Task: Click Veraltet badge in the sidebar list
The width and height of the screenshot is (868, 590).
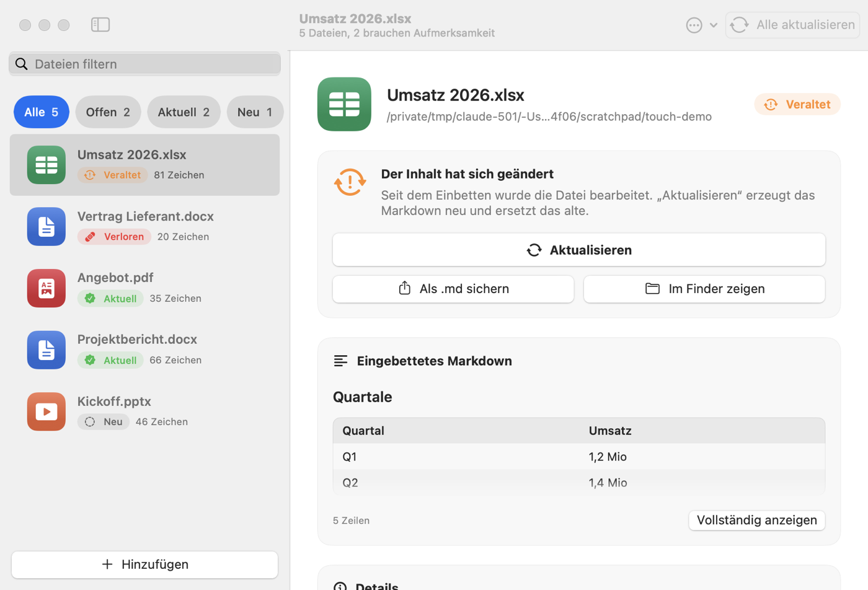Action: pos(112,175)
